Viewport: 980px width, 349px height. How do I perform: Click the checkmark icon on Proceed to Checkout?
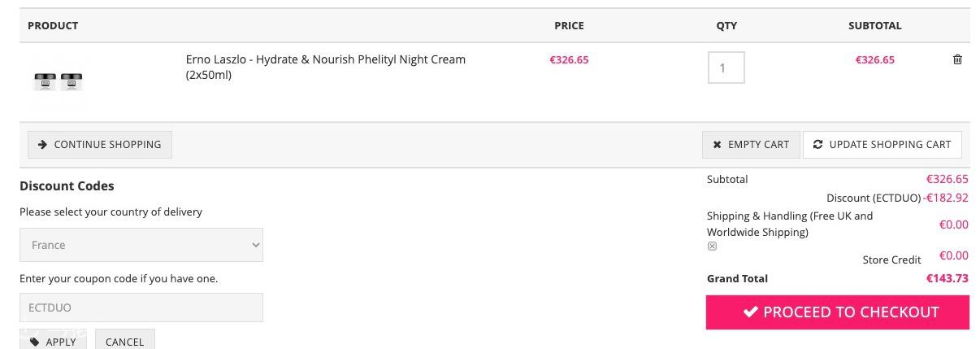tap(751, 312)
